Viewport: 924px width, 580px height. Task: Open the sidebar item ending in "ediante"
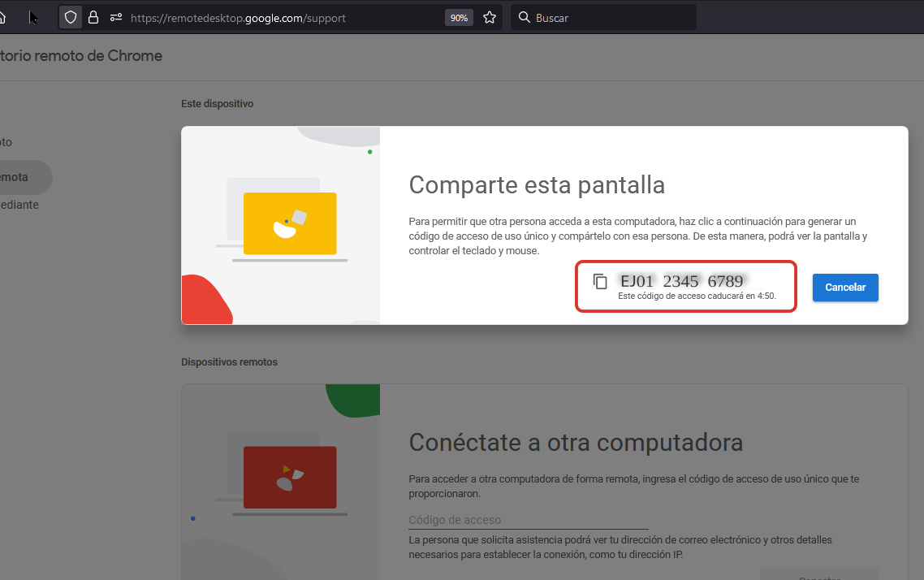(19, 205)
